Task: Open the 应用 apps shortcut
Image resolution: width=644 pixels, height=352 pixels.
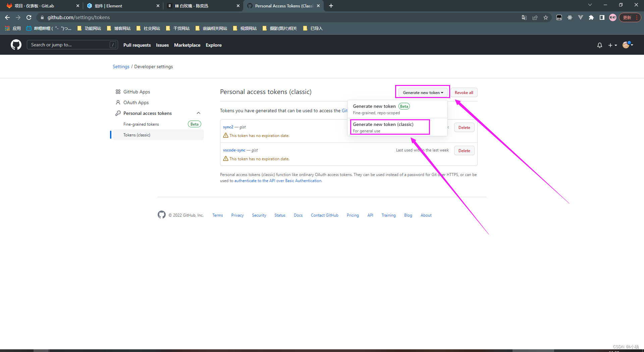Action: coord(13,28)
